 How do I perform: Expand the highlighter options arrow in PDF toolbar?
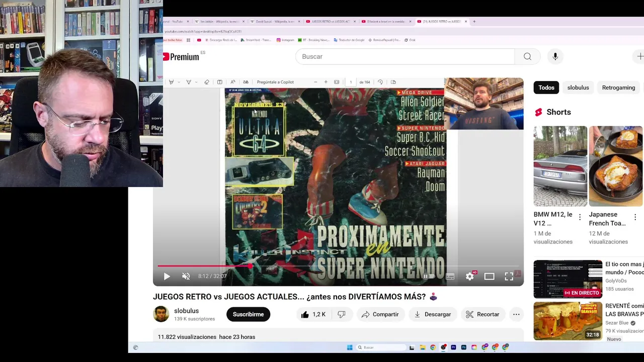coord(178,82)
